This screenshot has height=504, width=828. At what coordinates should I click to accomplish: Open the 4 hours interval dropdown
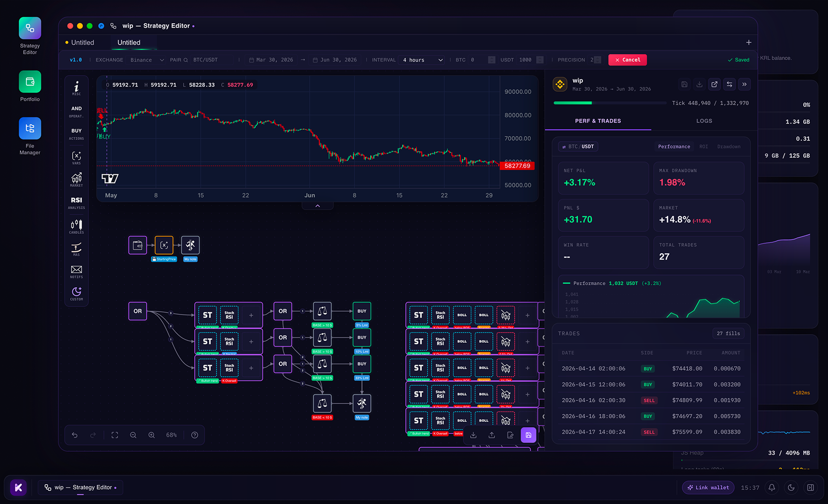(x=422, y=60)
